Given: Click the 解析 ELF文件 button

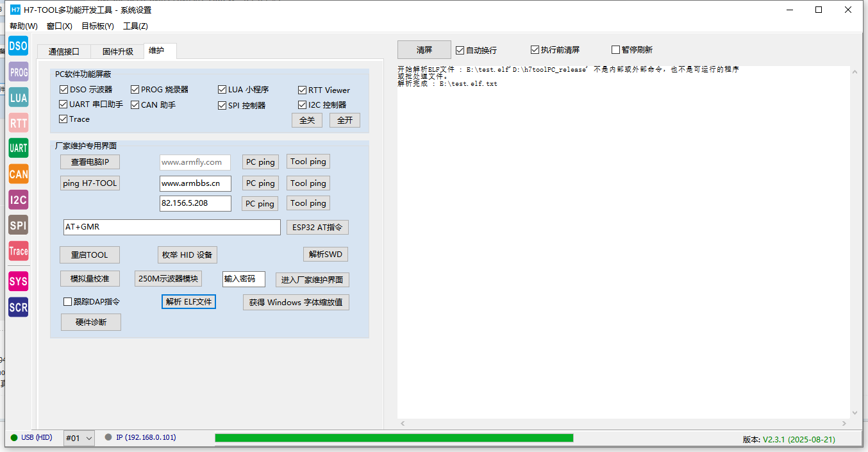Looking at the screenshot, I should click(188, 302).
